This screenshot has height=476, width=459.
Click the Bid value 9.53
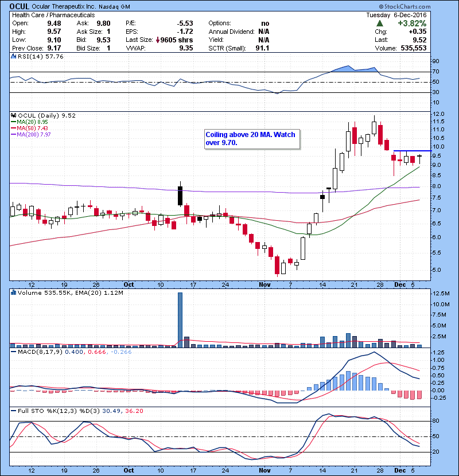[x=104, y=40]
